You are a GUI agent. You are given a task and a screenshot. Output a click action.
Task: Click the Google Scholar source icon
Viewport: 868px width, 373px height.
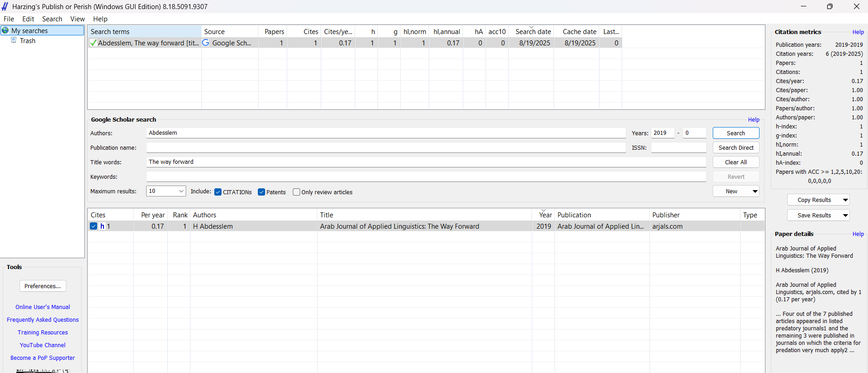tap(206, 43)
